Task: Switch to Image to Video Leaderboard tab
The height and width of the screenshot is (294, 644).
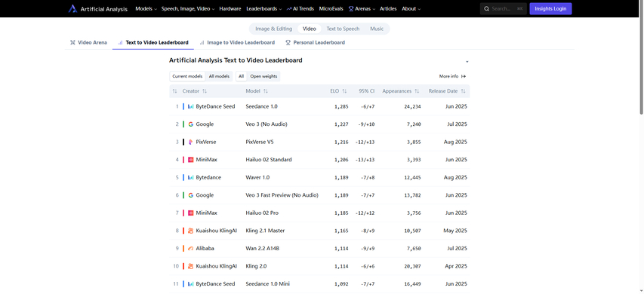Action: click(x=237, y=42)
